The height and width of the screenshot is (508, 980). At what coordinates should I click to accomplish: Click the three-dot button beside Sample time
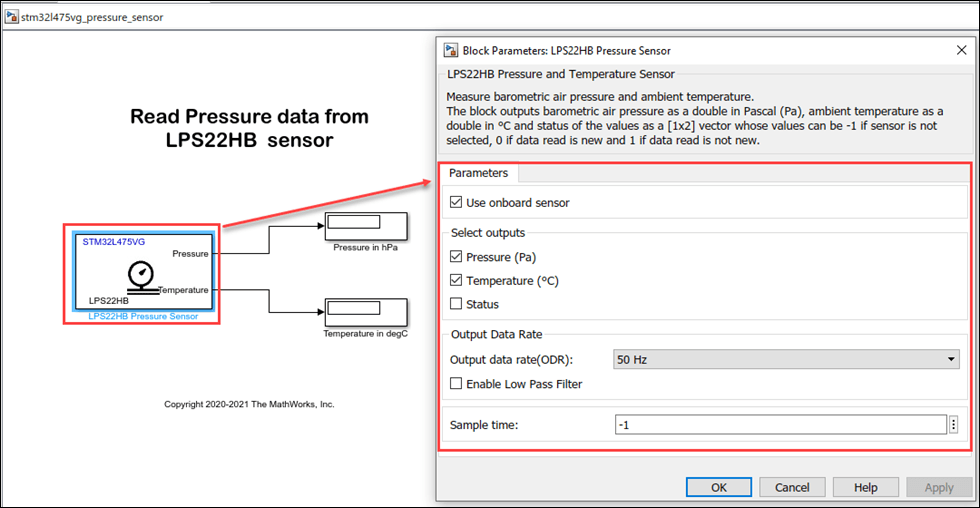click(953, 425)
